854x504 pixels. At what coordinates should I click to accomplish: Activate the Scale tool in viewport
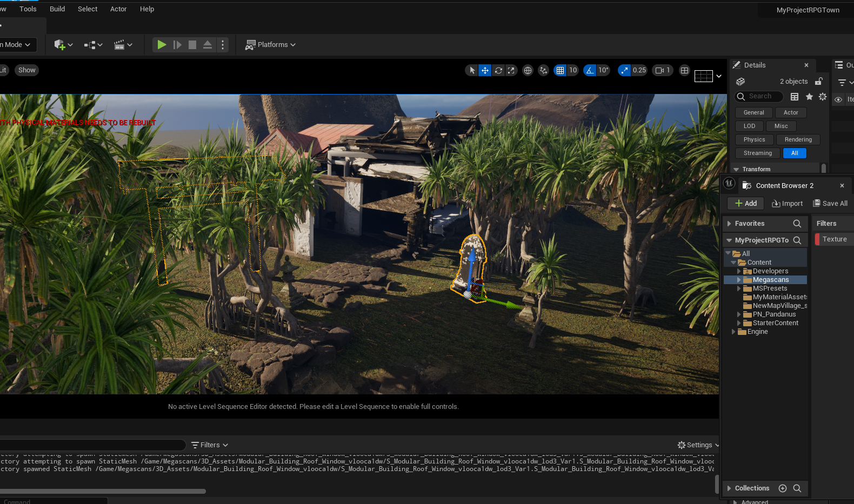(511, 70)
